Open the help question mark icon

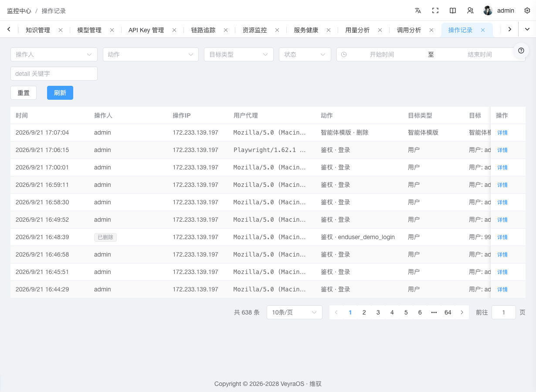(x=521, y=51)
